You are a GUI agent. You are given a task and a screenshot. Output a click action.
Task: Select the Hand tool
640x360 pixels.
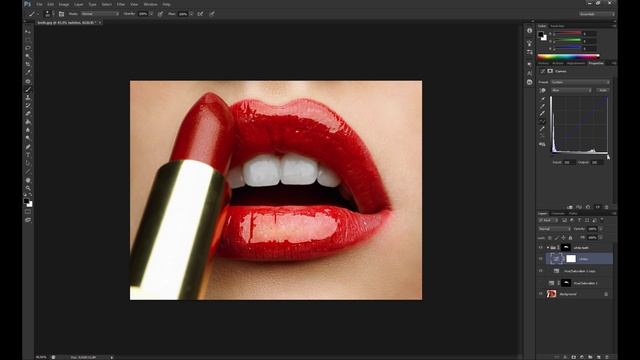28,180
